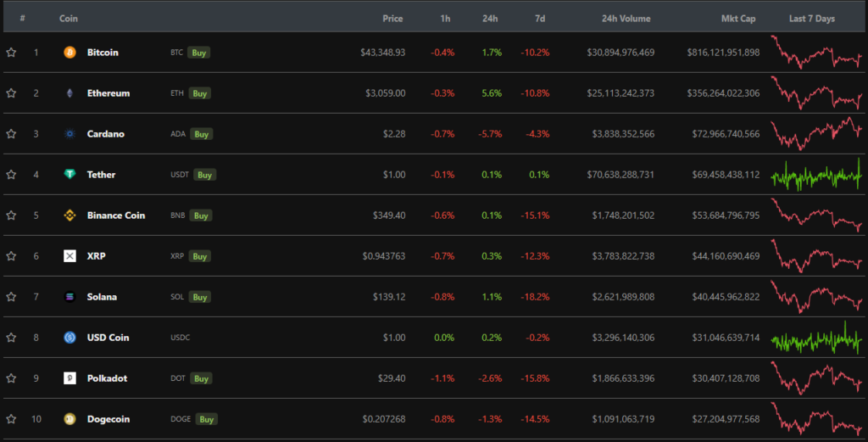Click the Tether logo icon
The height and width of the screenshot is (442, 868).
coord(70,175)
